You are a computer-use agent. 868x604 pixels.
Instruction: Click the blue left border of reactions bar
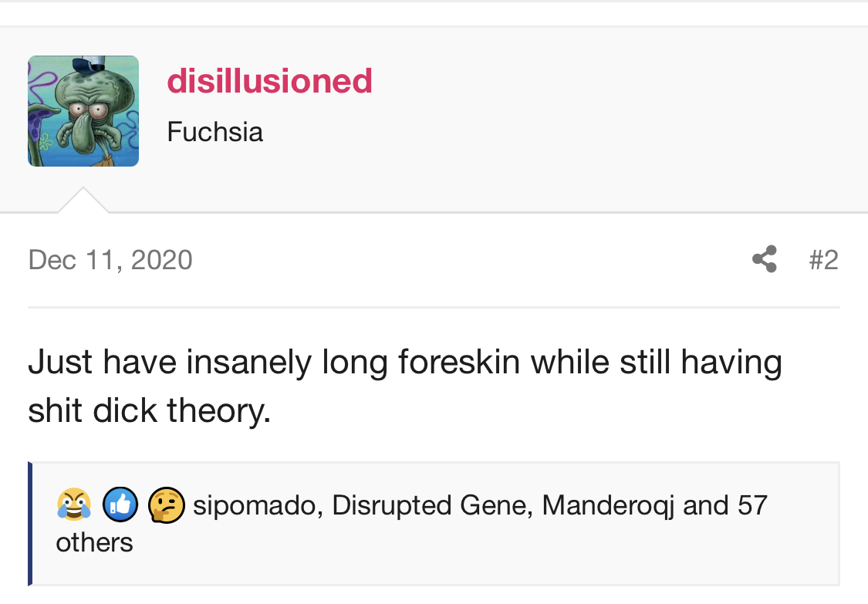(30, 523)
